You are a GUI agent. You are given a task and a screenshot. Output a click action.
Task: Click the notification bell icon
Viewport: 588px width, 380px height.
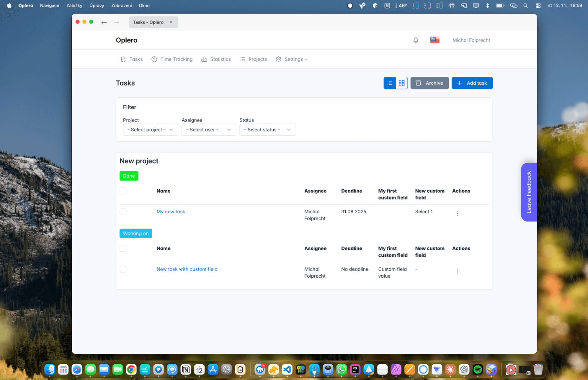(x=416, y=40)
